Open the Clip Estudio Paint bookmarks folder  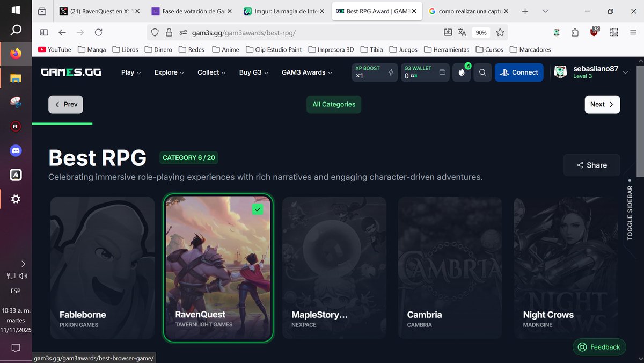point(274,49)
